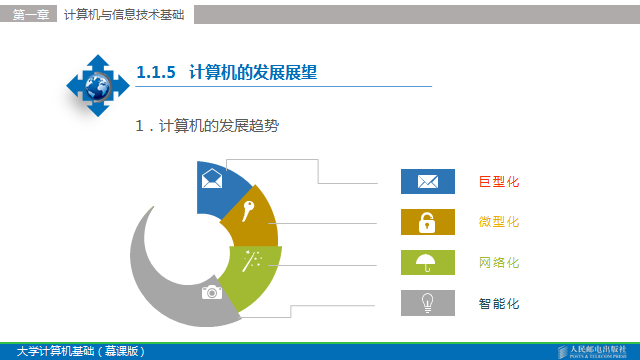Select the magic wand icon in green segment
640x360 pixels.
[252, 261]
